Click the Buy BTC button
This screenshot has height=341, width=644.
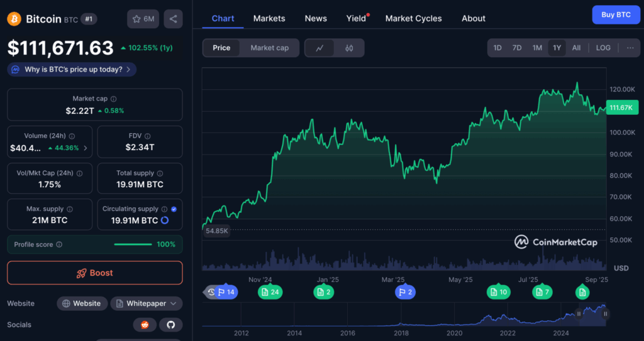coord(616,14)
